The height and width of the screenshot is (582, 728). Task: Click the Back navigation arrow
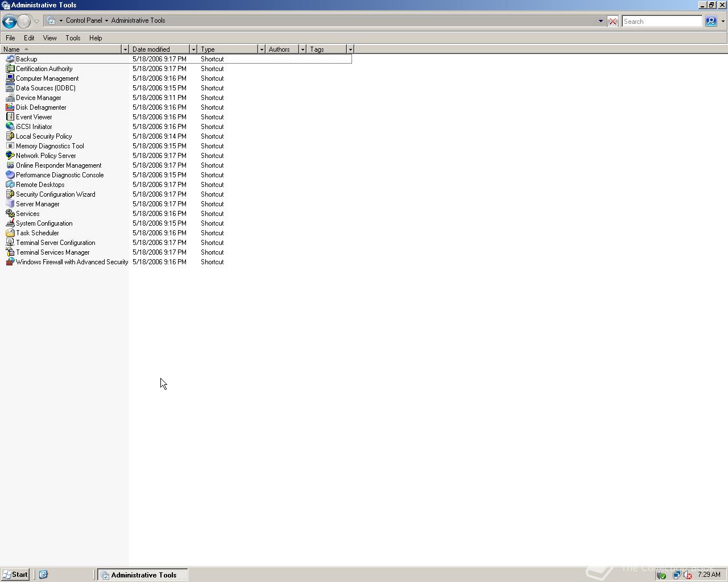(x=9, y=22)
